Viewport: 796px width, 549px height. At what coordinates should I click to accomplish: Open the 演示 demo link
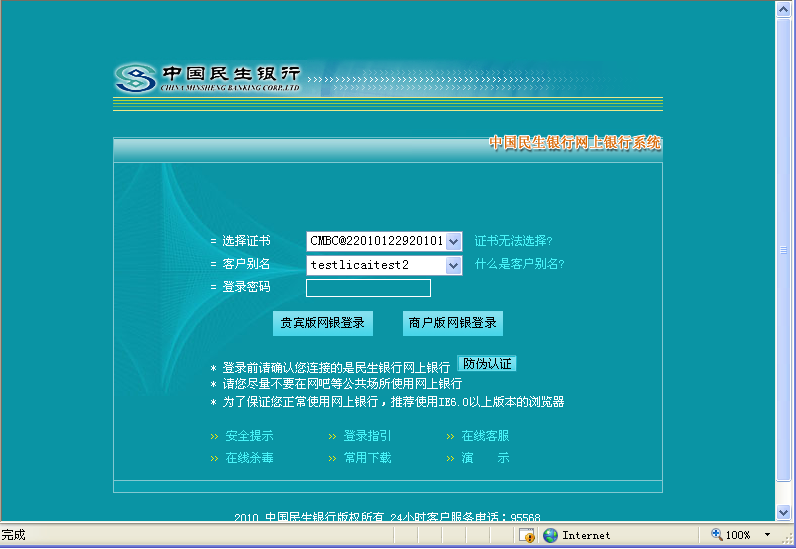[485, 458]
